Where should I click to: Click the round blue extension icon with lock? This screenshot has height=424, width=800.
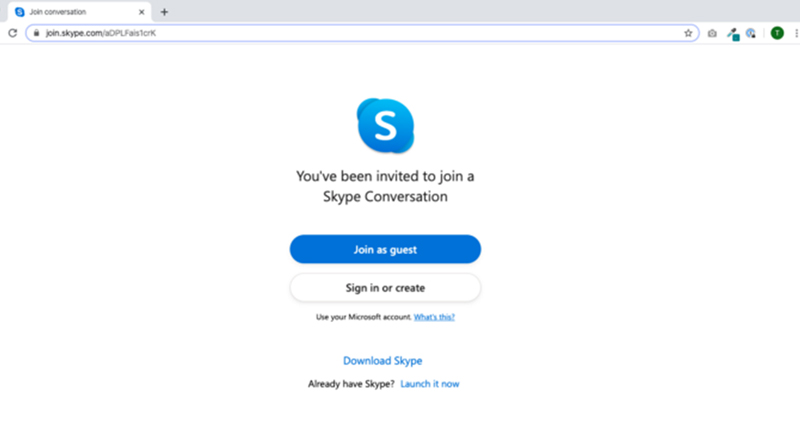(x=751, y=33)
